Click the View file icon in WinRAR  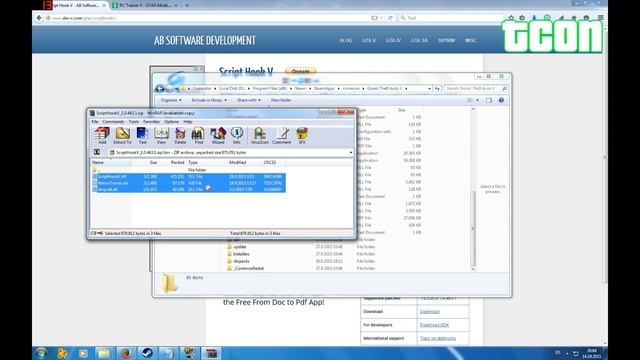[x=161, y=136]
